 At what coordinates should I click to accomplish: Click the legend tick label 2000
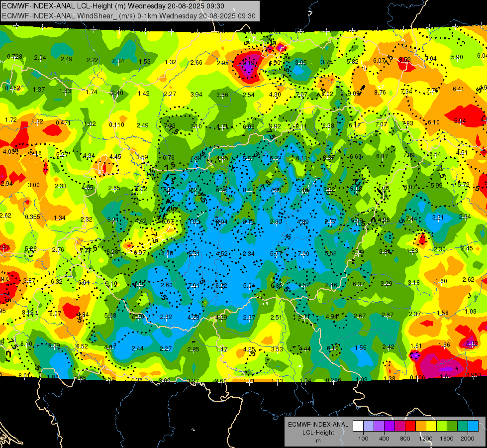[467, 439]
